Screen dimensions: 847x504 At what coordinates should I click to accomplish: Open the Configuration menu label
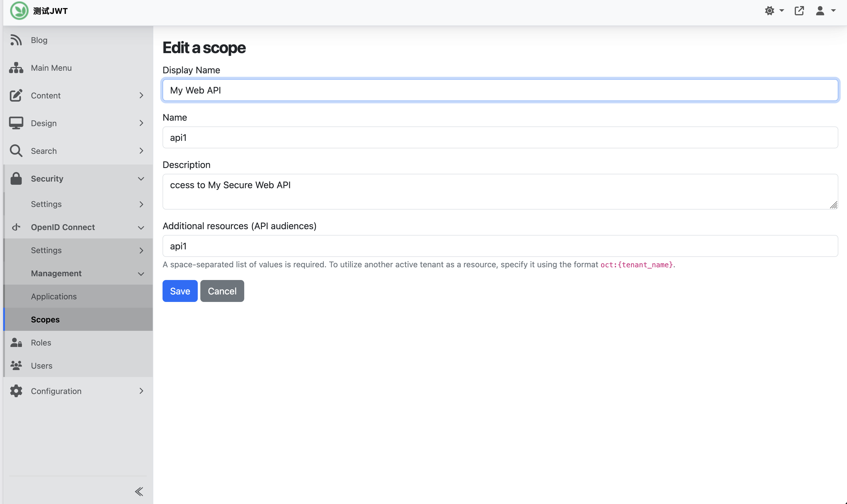56,391
